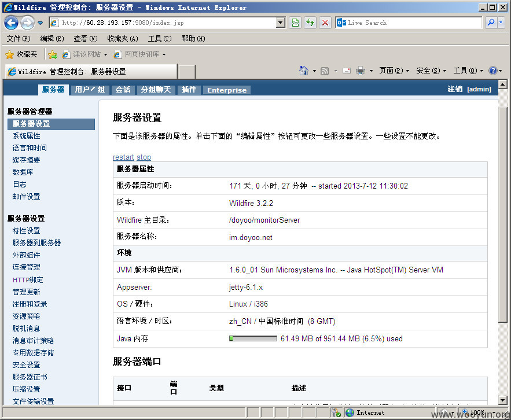Open 语言和时间 in the sidebar
Screen dimensions: 511x420
pyautogui.click(x=30, y=148)
